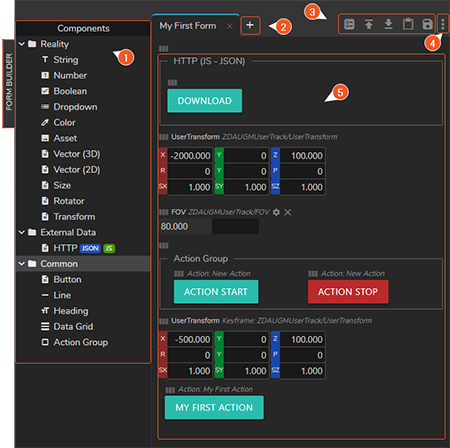
Task: Click the DOWNLOAD button
Action: 205,101
